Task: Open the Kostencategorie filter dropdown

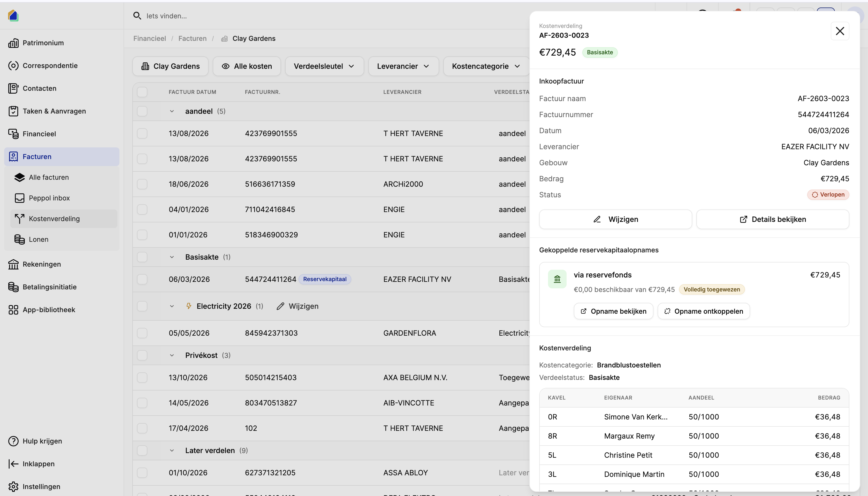Action: [x=486, y=66]
